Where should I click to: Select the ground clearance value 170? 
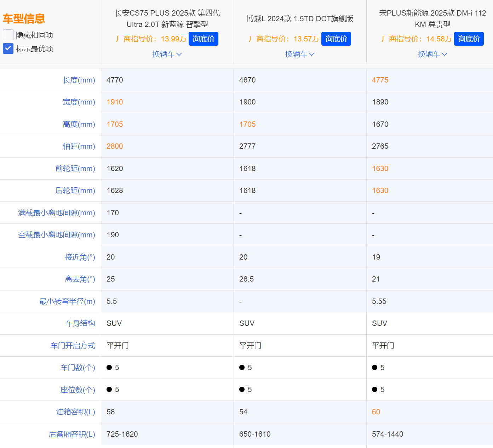point(113,213)
